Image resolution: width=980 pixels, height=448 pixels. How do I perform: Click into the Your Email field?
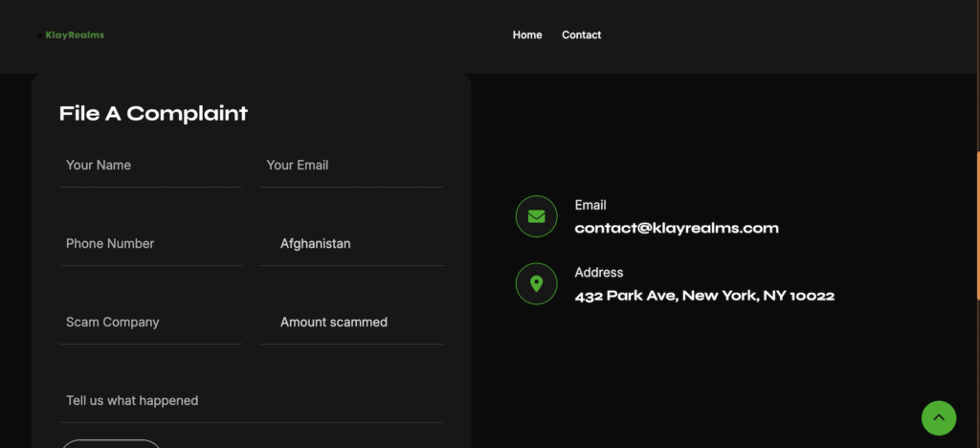click(351, 166)
